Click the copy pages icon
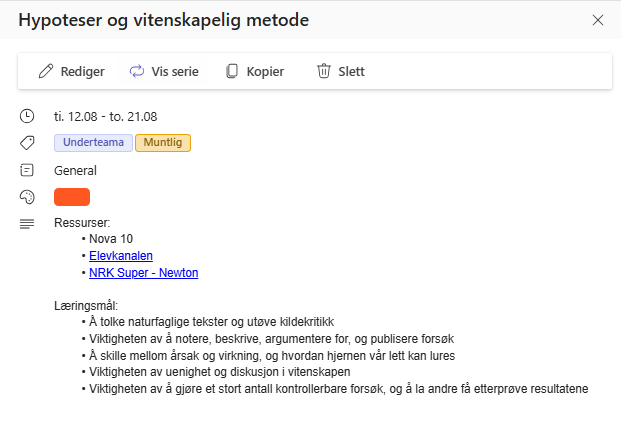The height and width of the screenshot is (440, 621). pyautogui.click(x=232, y=71)
